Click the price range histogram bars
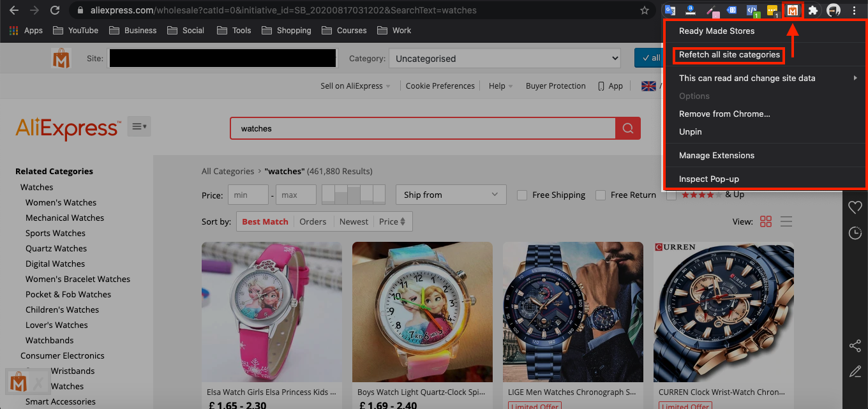The width and height of the screenshot is (868, 409). coord(354,195)
